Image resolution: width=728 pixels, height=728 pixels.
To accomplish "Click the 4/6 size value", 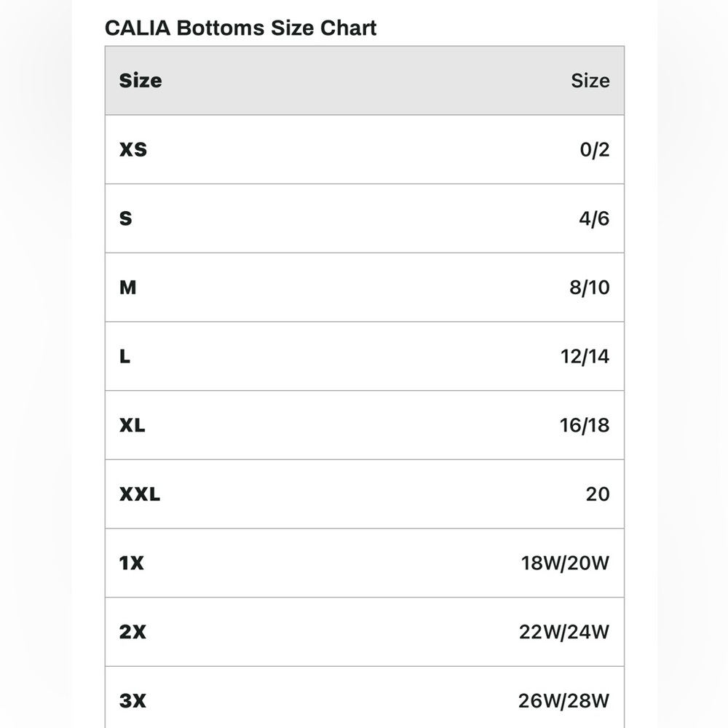I will point(594,218).
